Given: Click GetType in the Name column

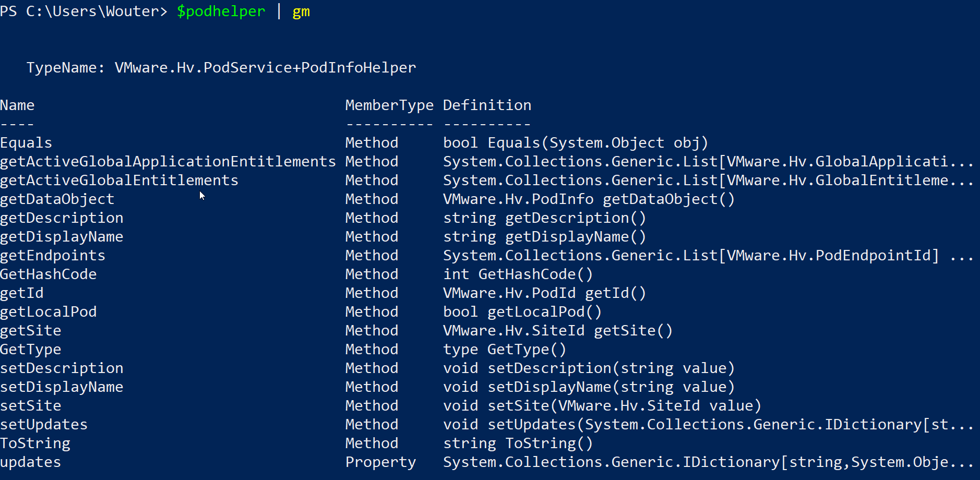Looking at the screenshot, I should (x=31, y=350).
